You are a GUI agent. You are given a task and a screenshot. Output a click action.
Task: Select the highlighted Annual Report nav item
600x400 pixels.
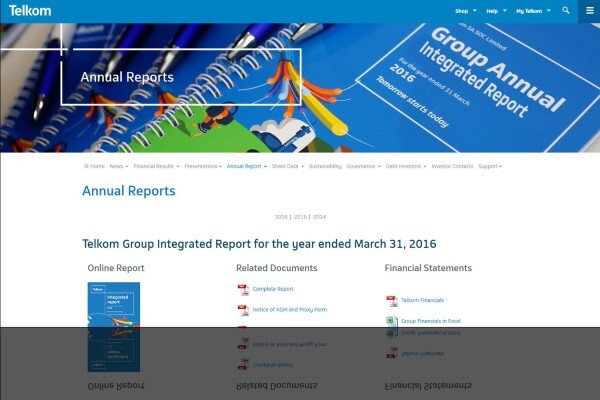click(244, 166)
